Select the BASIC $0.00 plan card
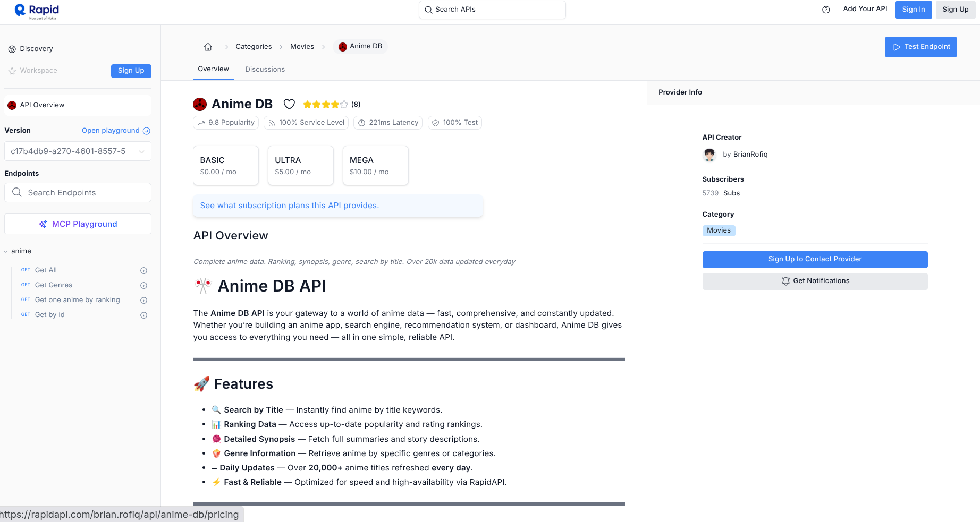Screen dimensions: 980x522 coord(226,166)
